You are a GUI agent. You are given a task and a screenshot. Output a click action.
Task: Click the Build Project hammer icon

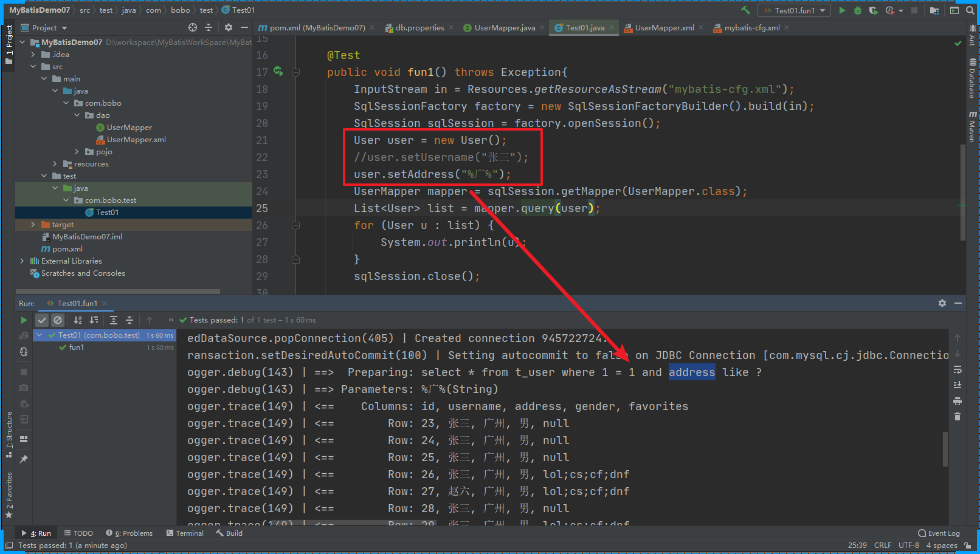point(745,10)
